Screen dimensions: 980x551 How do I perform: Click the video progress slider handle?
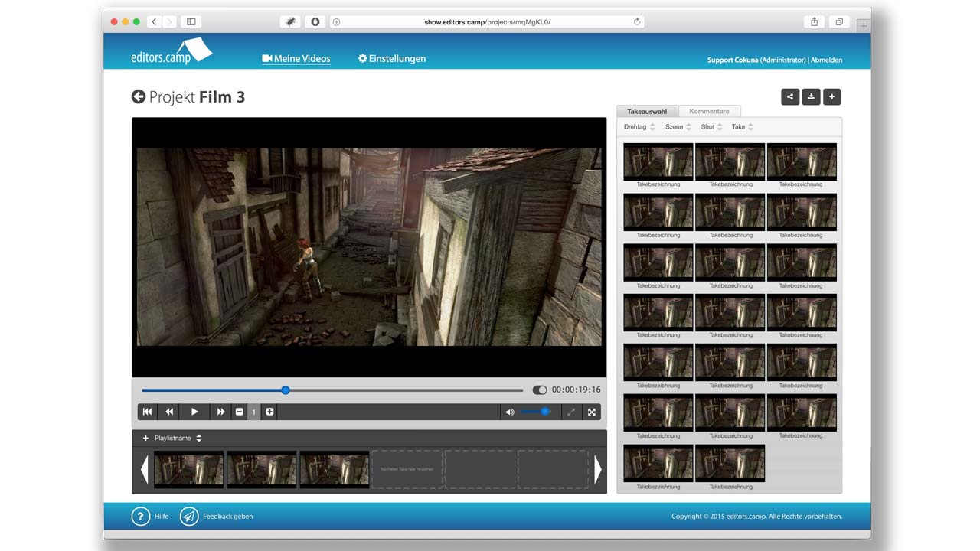click(286, 390)
